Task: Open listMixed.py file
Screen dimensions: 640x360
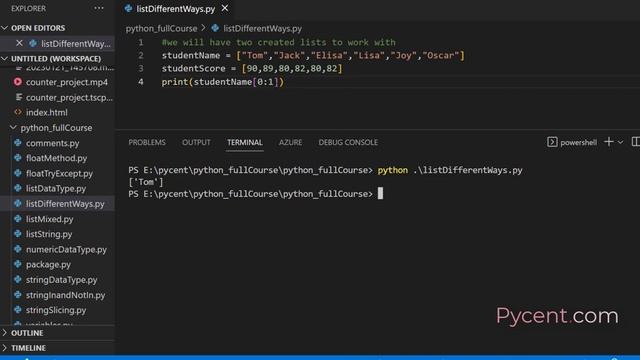Action: click(x=49, y=219)
